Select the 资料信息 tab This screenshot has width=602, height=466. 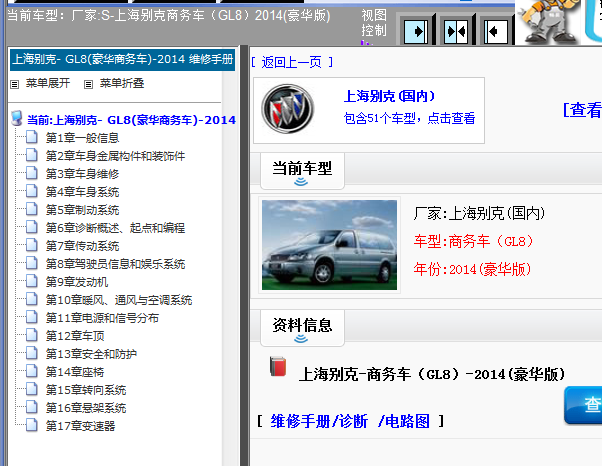pos(302,328)
